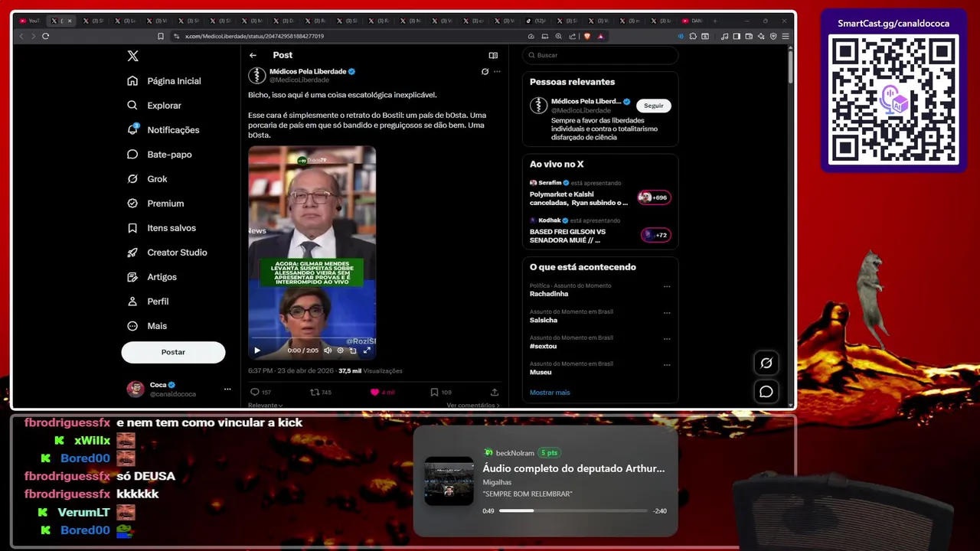Click Seguir for Médicos Pela Liberdade

pyautogui.click(x=654, y=106)
